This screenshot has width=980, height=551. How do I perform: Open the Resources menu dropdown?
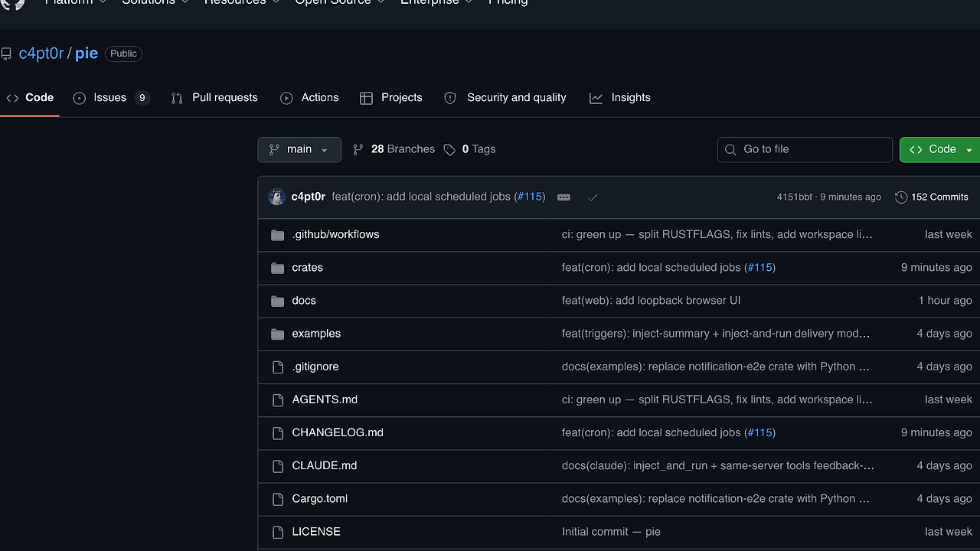(242, 2)
